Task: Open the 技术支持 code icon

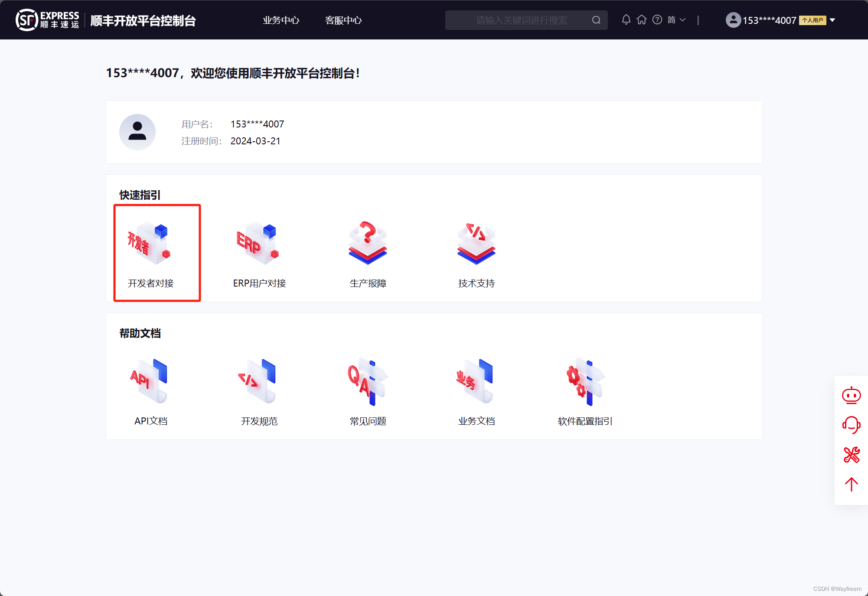Action: [x=476, y=243]
